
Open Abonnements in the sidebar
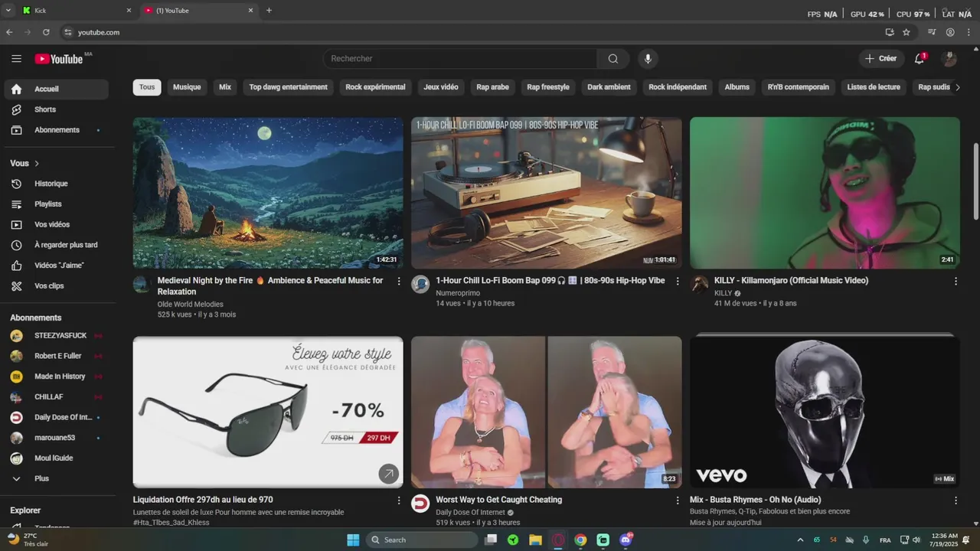coord(55,130)
